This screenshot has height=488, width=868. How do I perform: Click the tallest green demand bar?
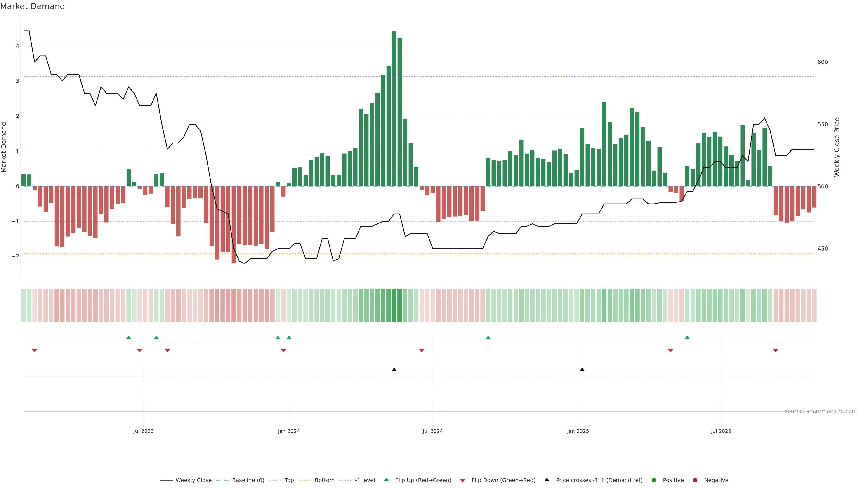[394, 108]
